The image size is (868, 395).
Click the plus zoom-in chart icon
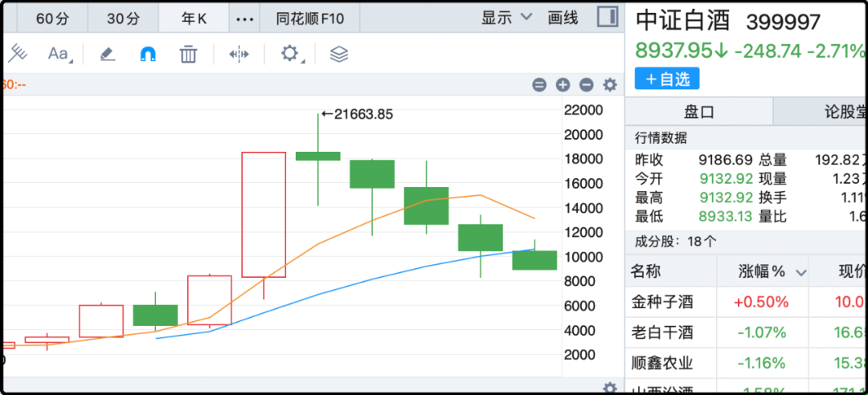[563, 84]
